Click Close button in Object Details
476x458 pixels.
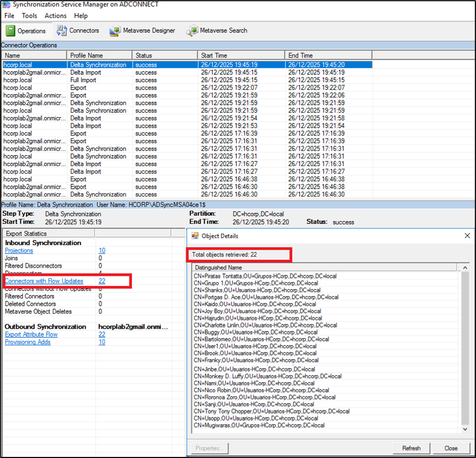point(450,448)
